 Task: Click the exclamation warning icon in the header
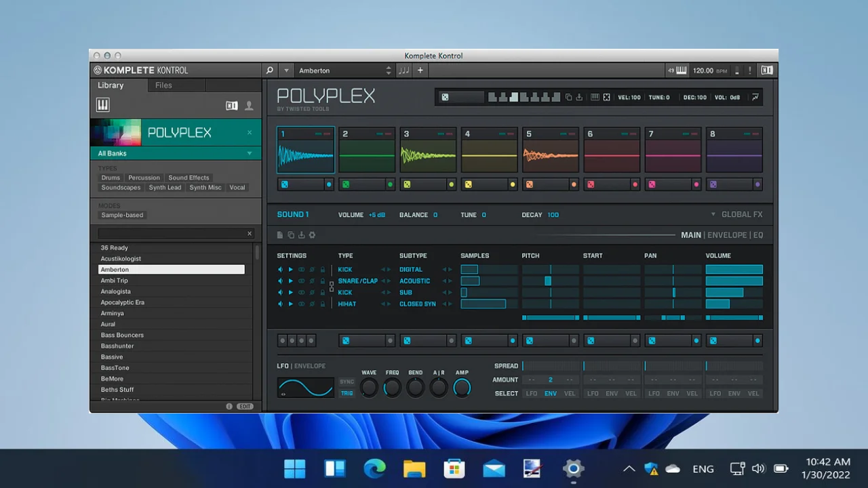(x=749, y=70)
